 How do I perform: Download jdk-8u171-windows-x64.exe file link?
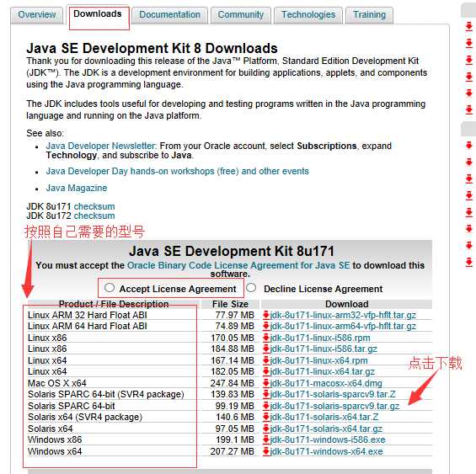pos(327,451)
